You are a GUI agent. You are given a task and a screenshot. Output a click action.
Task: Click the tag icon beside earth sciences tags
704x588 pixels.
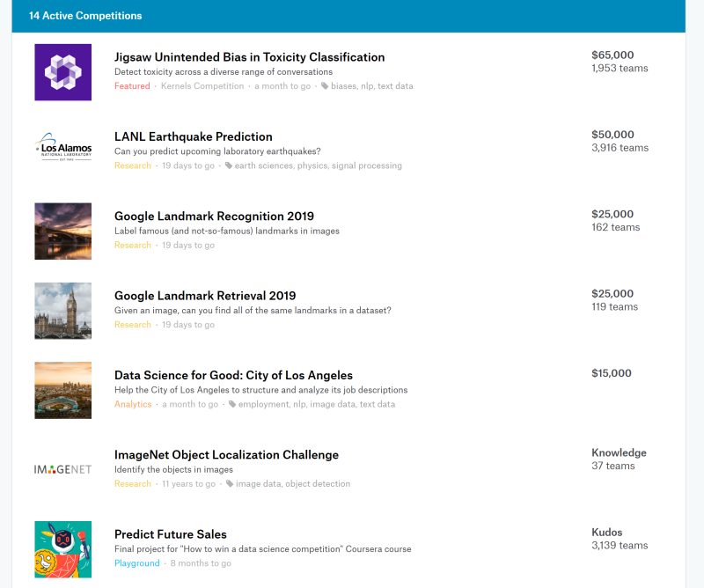[229, 165]
